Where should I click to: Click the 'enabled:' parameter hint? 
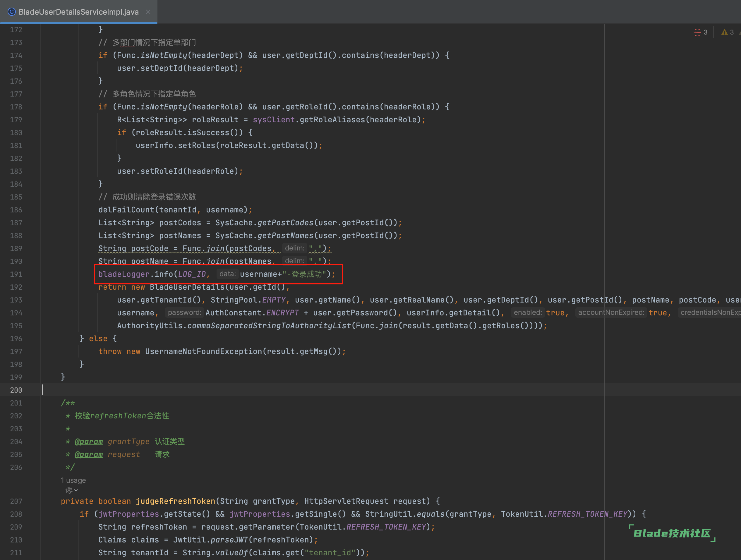(528, 312)
